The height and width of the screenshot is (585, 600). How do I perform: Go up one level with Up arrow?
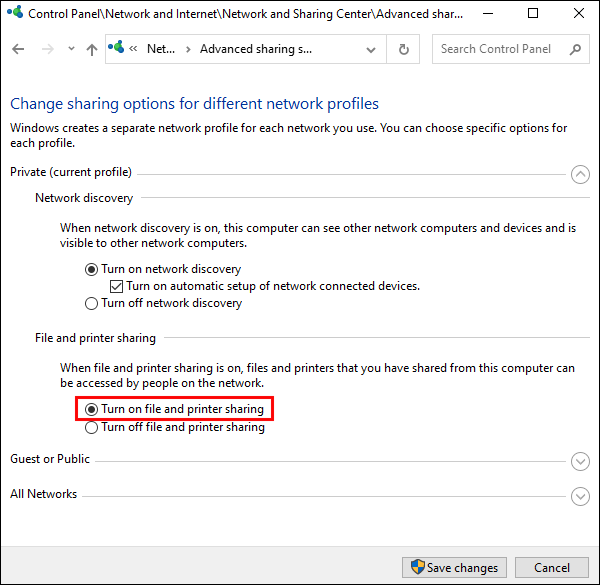pyautogui.click(x=92, y=50)
